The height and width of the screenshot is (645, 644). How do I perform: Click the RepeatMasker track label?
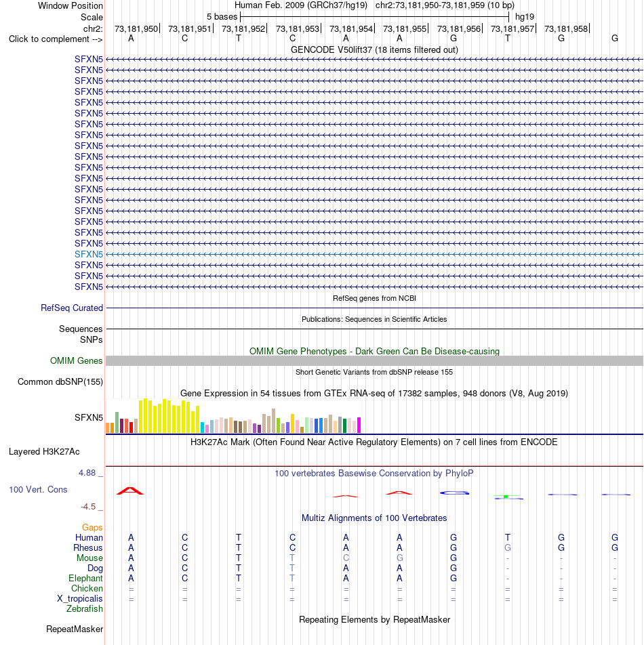[75, 629]
